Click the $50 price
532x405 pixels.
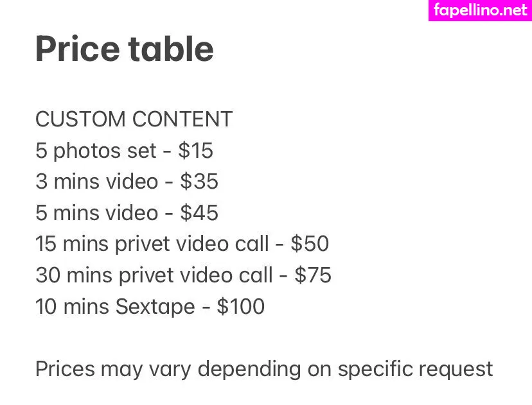click(310, 244)
